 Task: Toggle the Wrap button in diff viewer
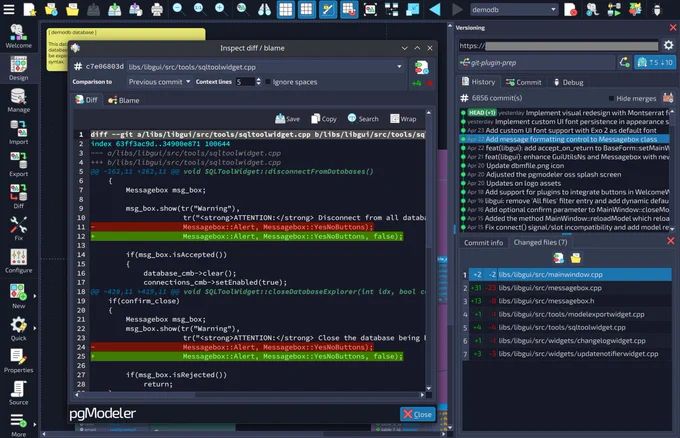pos(403,118)
